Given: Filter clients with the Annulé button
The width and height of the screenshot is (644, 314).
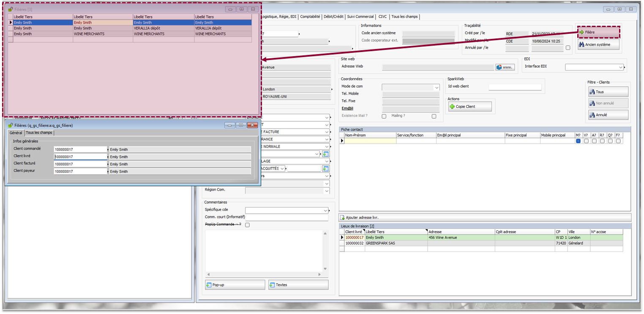Looking at the screenshot, I should 608,115.
